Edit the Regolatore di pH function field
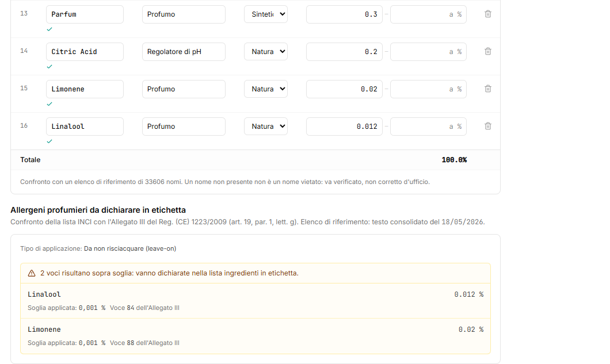Image resolution: width=610 pixels, height=364 pixels. coord(184,52)
